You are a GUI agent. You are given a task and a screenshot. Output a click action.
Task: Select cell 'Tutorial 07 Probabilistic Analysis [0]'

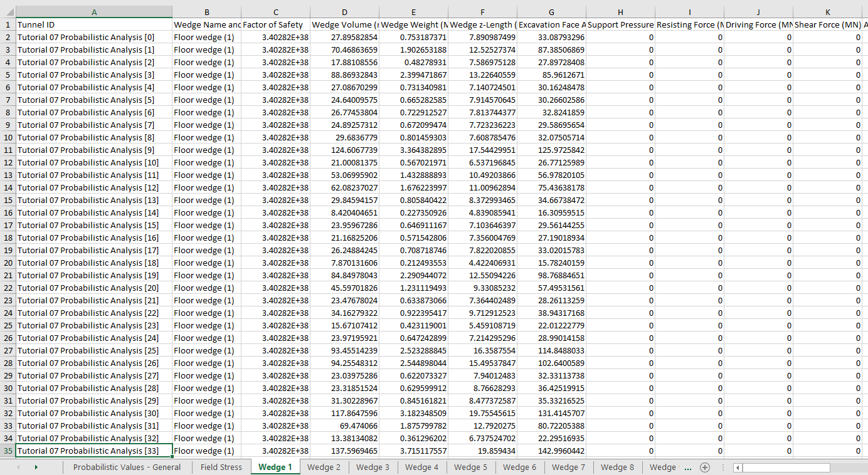(x=94, y=37)
